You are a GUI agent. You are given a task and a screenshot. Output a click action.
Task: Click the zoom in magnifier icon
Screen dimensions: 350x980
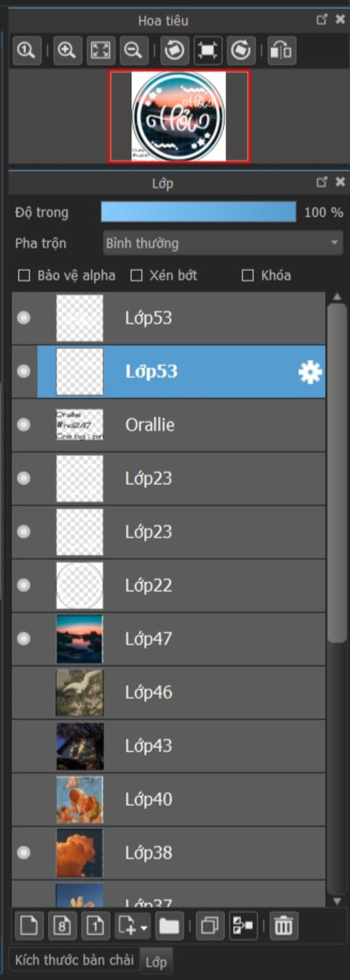[67, 51]
